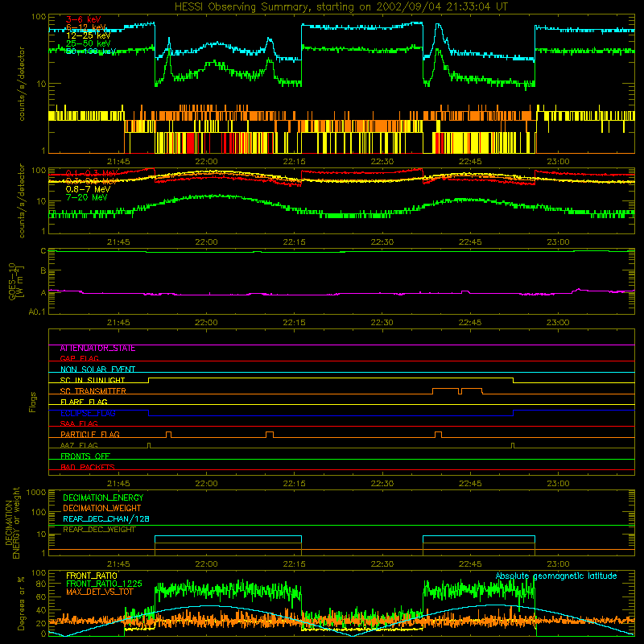This screenshot has height=644, width=644.
Task: Click the FRONT_RATIO_1225 legend label
Action: [104, 584]
